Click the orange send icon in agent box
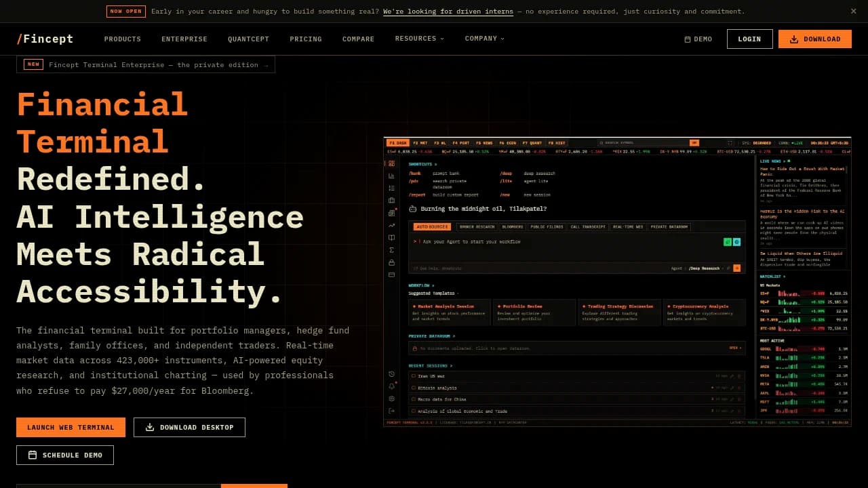The height and width of the screenshot is (488, 868). 736,268
